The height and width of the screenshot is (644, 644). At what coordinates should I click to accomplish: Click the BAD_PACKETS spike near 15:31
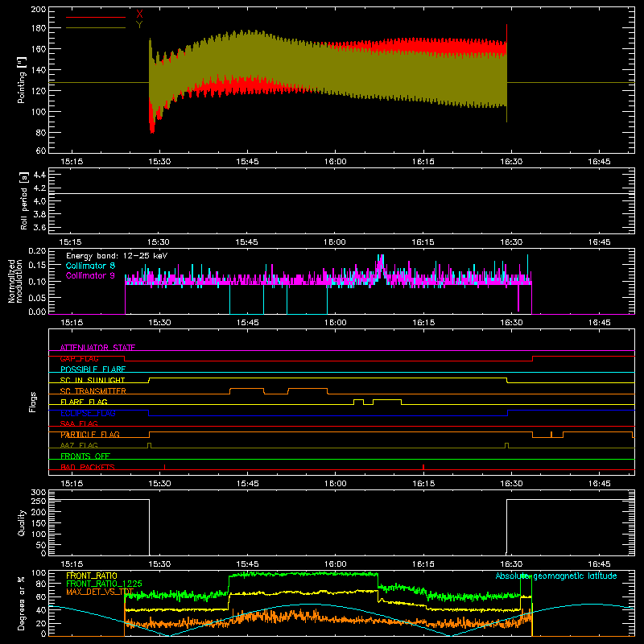point(165,467)
